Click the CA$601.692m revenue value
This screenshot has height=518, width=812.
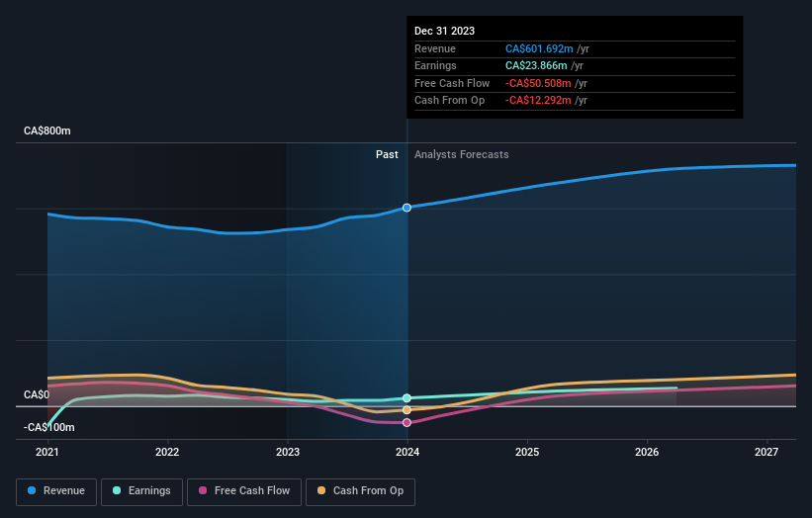(539, 48)
